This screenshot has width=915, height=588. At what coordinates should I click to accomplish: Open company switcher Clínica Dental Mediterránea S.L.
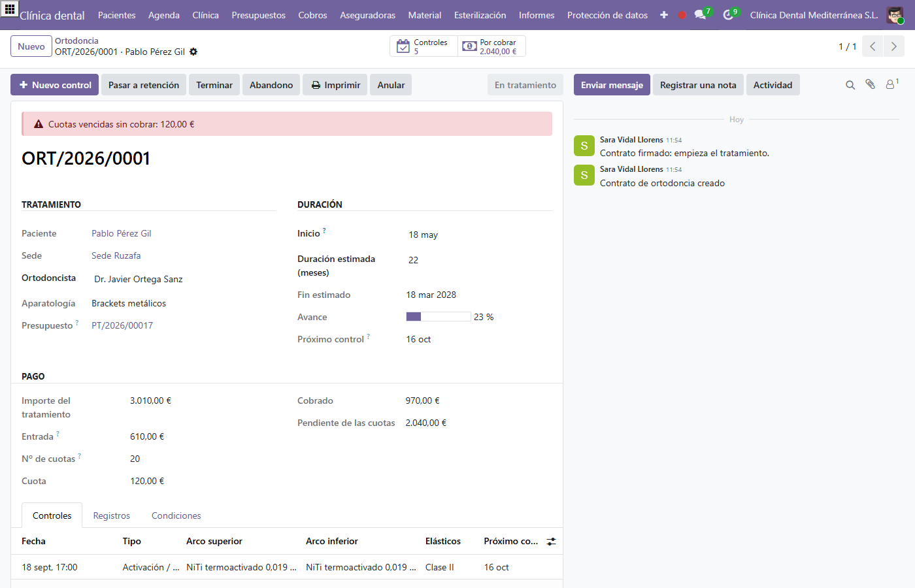tap(814, 15)
